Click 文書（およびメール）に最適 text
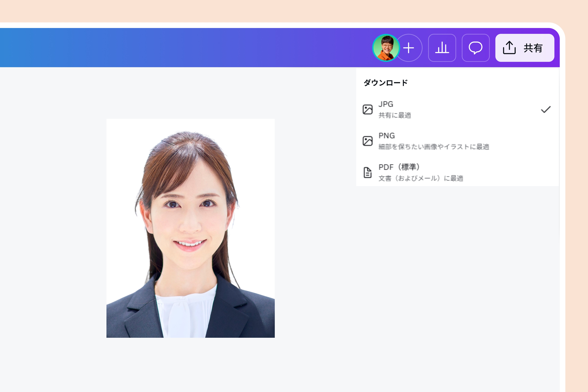The image size is (588, 392). coord(421,178)
